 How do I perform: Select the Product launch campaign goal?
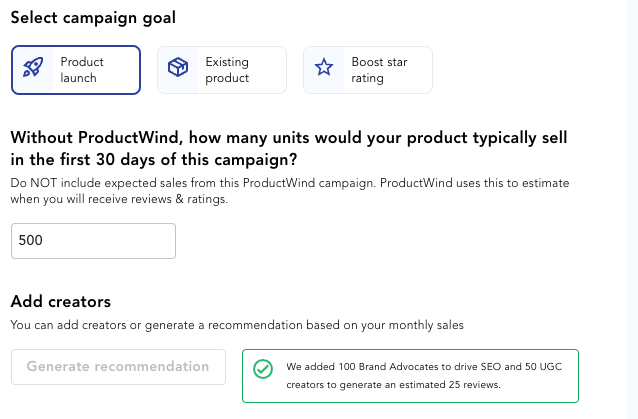point(76,70)
